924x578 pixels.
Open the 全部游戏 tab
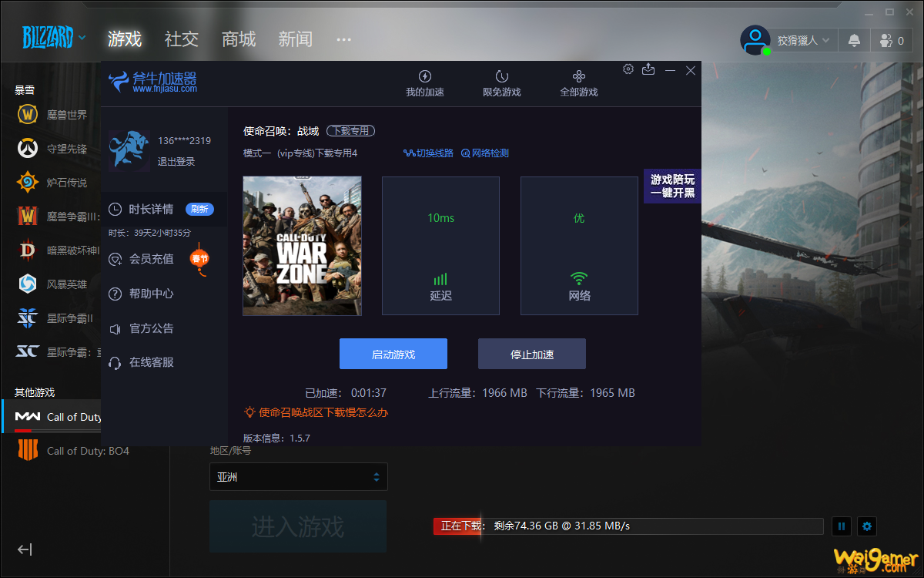[x=579, y=83]
